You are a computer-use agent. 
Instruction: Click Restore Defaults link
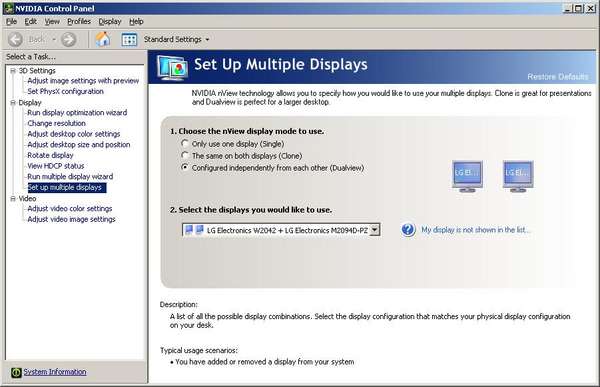[558, 77]
